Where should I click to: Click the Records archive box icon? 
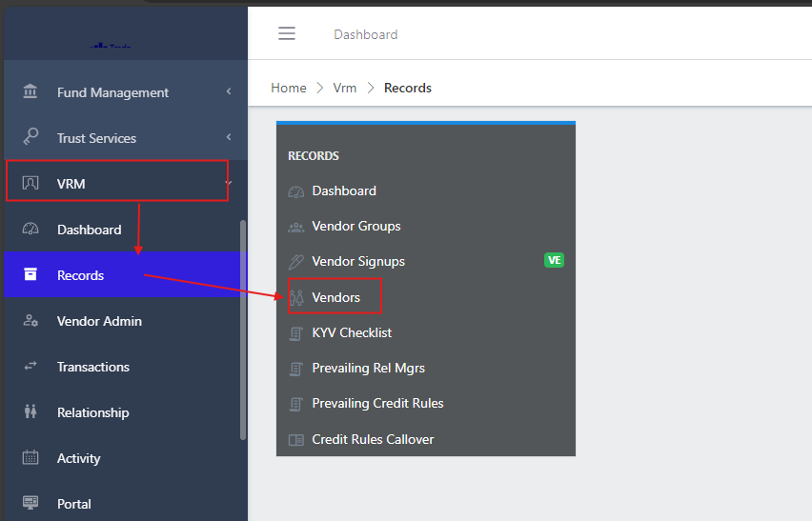[x=30, y=274]
